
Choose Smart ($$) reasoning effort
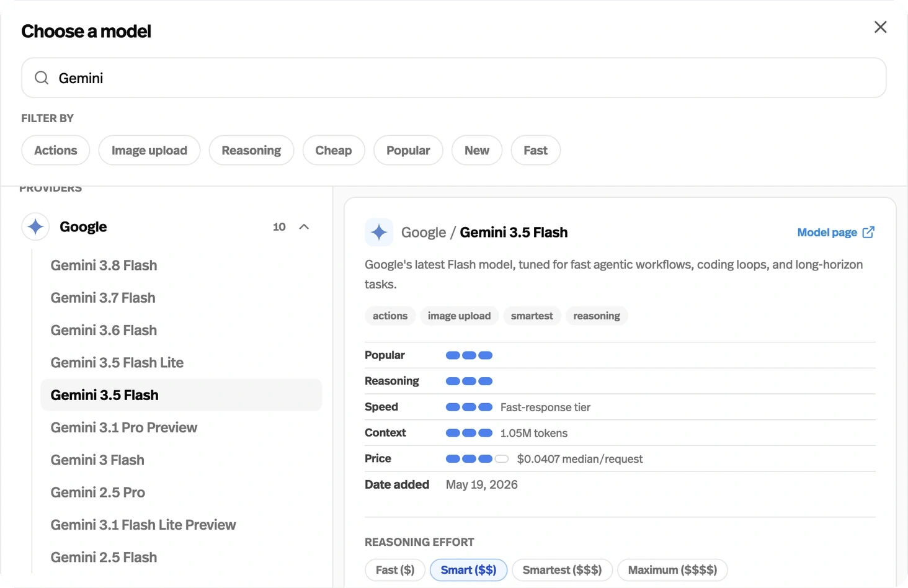click(x=468, y=570)
